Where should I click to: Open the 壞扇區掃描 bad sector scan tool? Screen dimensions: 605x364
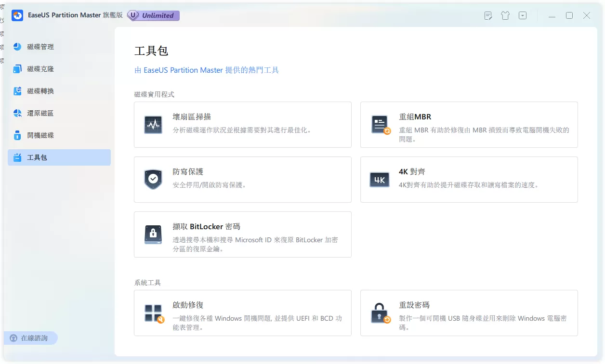(242, 124)
